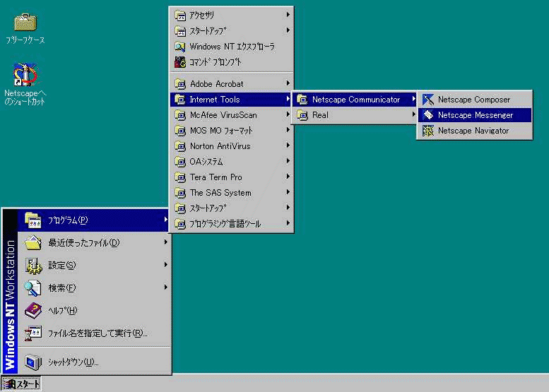
Task: Choose Netscape Composer menu entry
Action: pos(475,100)
